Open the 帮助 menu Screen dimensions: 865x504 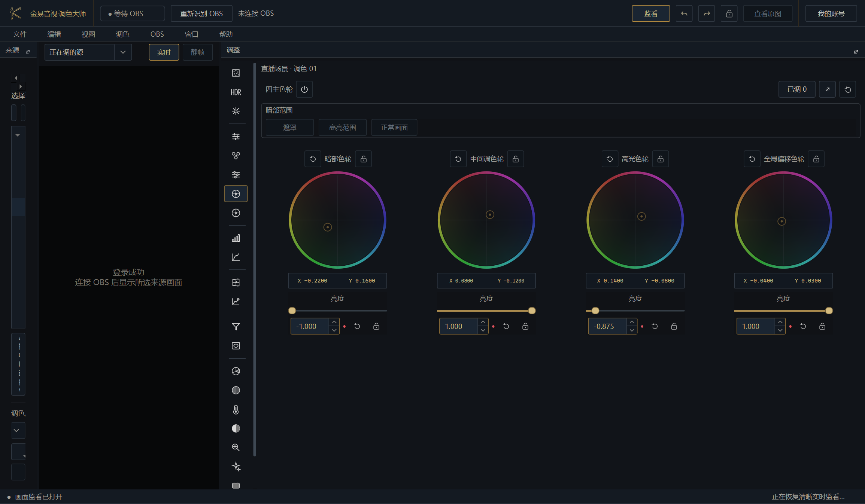click(x=226, y=34)
